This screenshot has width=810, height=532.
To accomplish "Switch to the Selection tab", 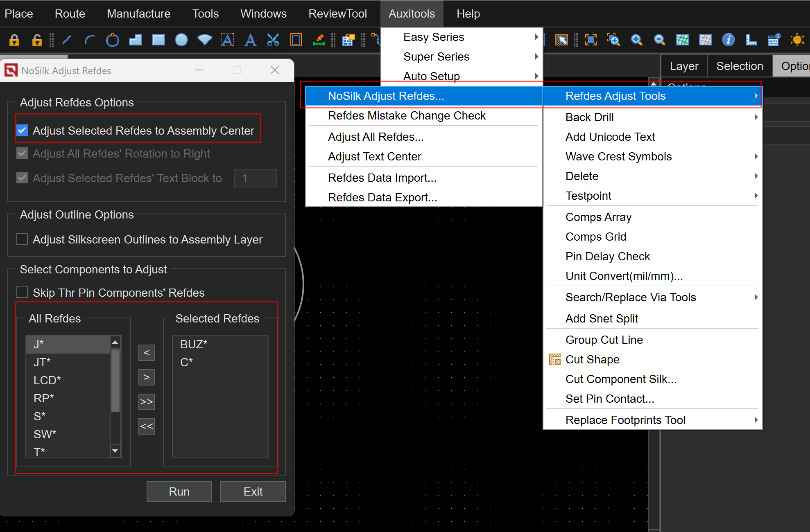I will pyautogui.click(x=739, y=66).
